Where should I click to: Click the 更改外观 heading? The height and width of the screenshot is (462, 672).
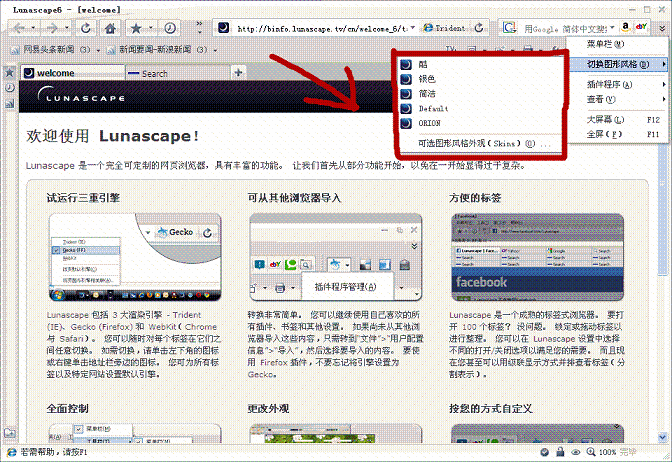[x=268, y=408]
